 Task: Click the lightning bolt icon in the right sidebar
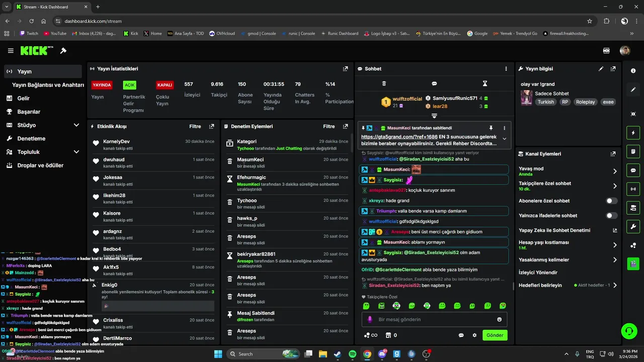[x=633, y=133]
